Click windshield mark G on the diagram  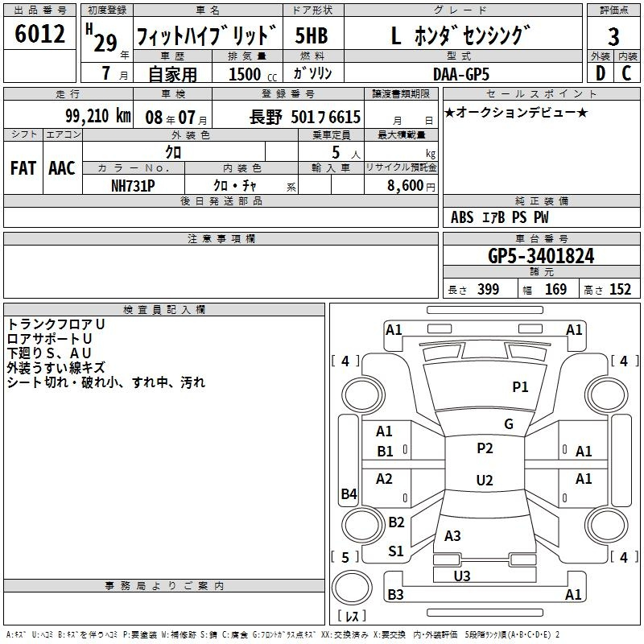[509, 424]
